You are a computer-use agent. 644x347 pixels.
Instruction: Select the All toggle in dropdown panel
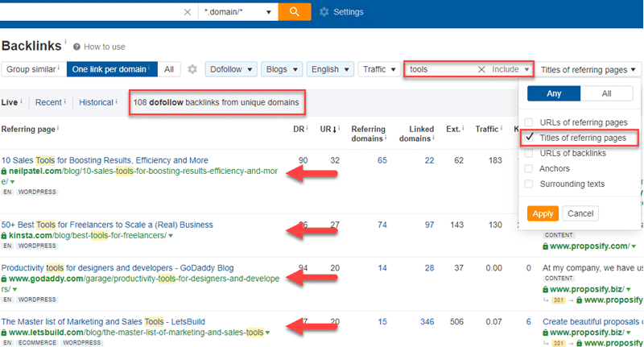[x=605, y=94]
